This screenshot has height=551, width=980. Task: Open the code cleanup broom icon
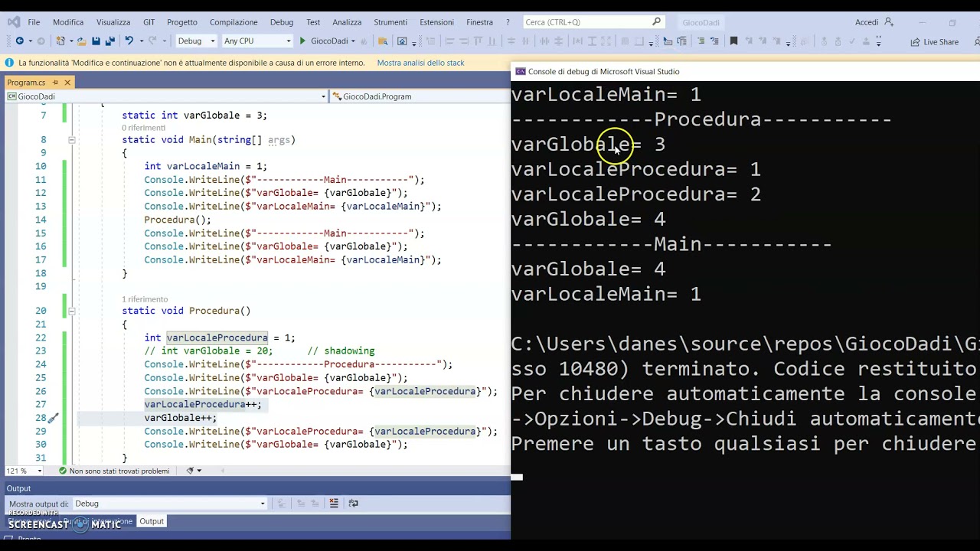point(190,471)
